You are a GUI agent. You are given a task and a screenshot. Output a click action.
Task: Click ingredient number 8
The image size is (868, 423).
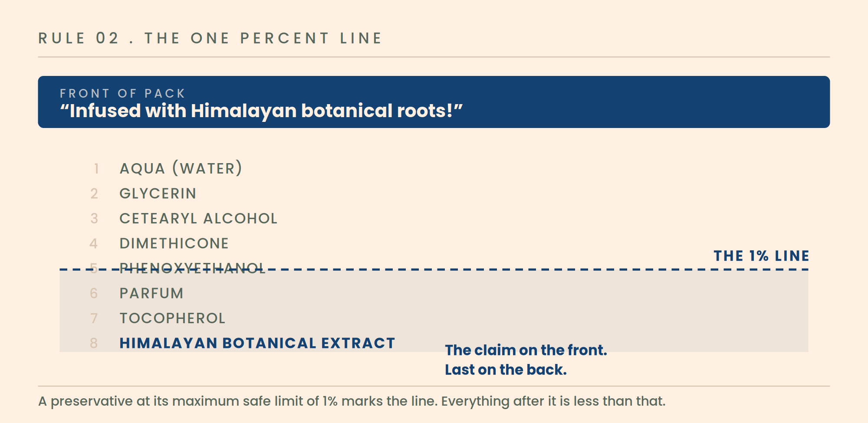94,343
